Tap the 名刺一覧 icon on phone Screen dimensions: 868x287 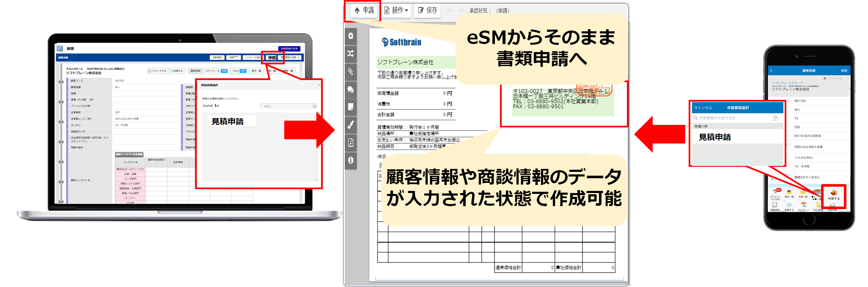click(x=802, y=194)
